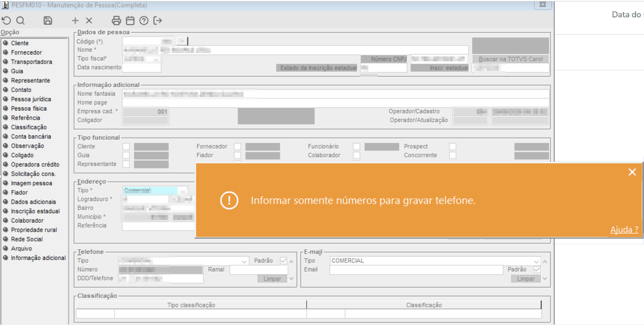Click the undo/refresh arrow toolbar icon

(x=6, y=21)
